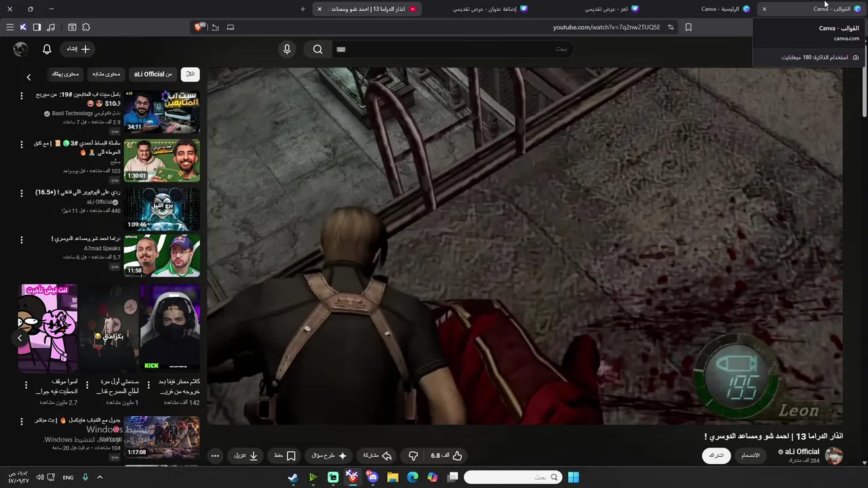Viewport: 868px width, 488px height.
Task: Click the aLi Official channel name link
Action: pos(802,451)
